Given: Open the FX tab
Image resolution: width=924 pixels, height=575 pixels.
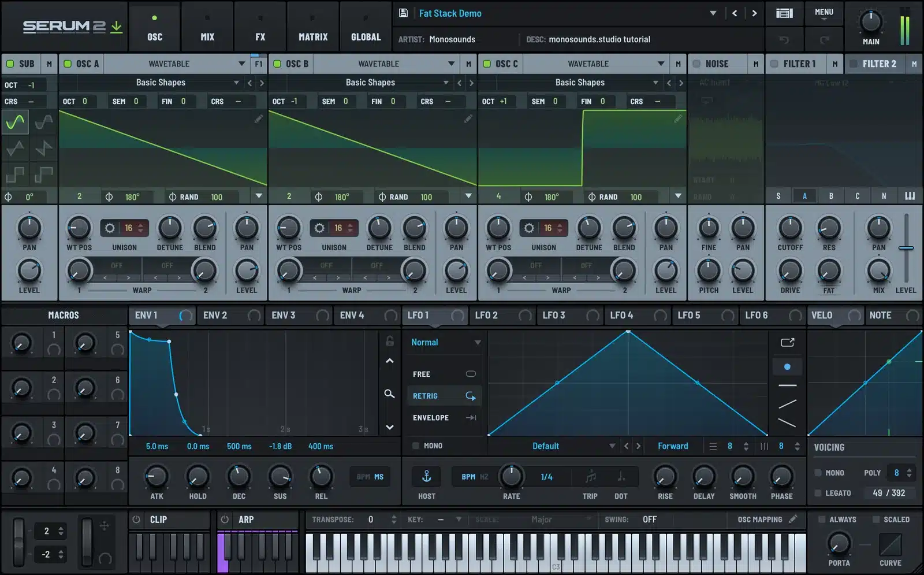Looking at the screenshot, I should [260, 26].
